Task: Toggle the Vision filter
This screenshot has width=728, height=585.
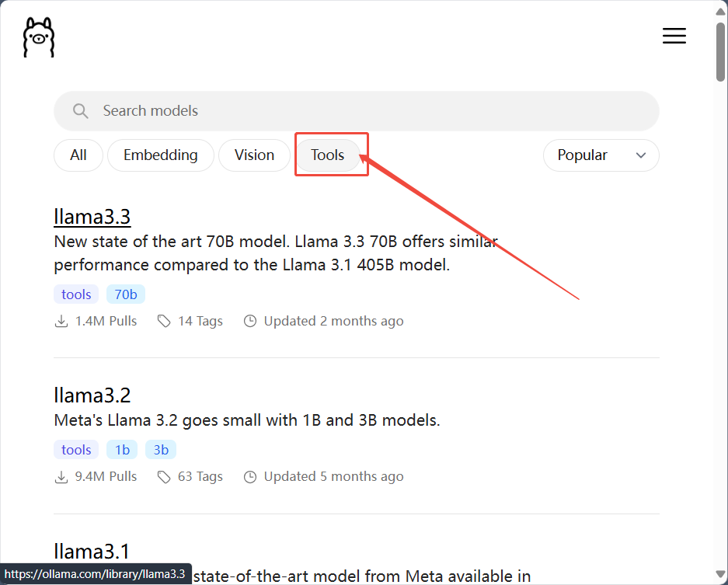Action: (x=255, y=155)
